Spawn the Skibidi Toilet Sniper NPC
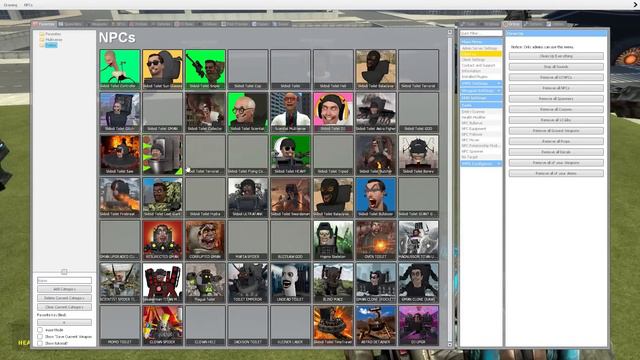The image size is (640, 360). point(205,69)
